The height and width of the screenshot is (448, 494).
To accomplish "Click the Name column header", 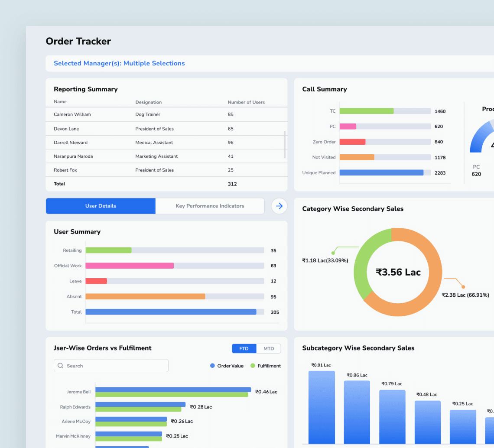I will click(x=60, y=102).
